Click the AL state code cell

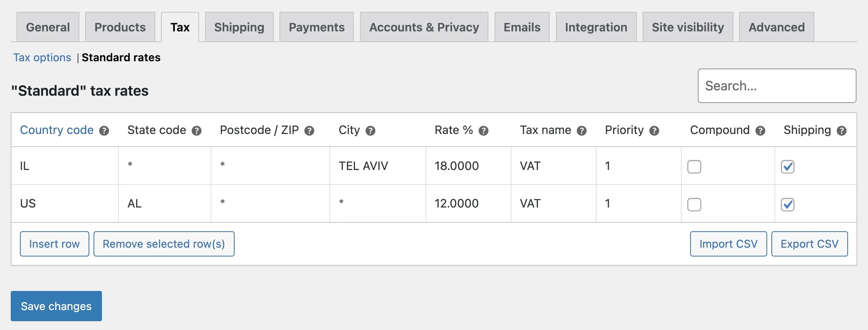tap(164, 203)
